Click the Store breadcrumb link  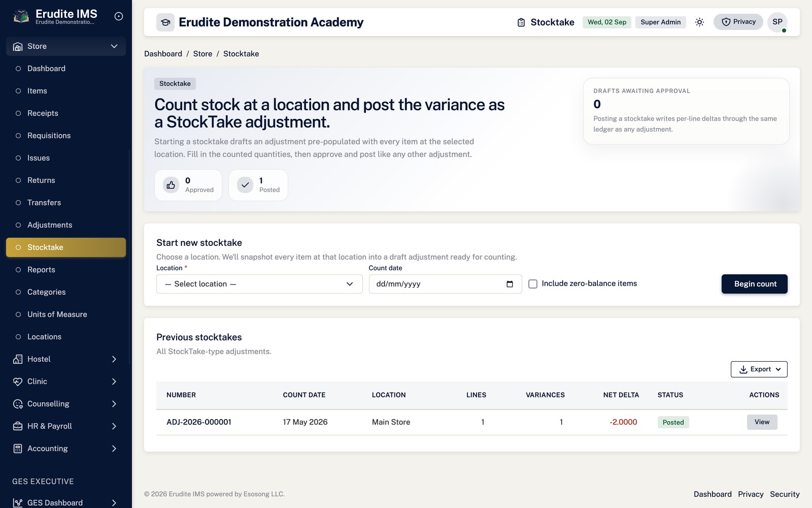pos(202,54)
